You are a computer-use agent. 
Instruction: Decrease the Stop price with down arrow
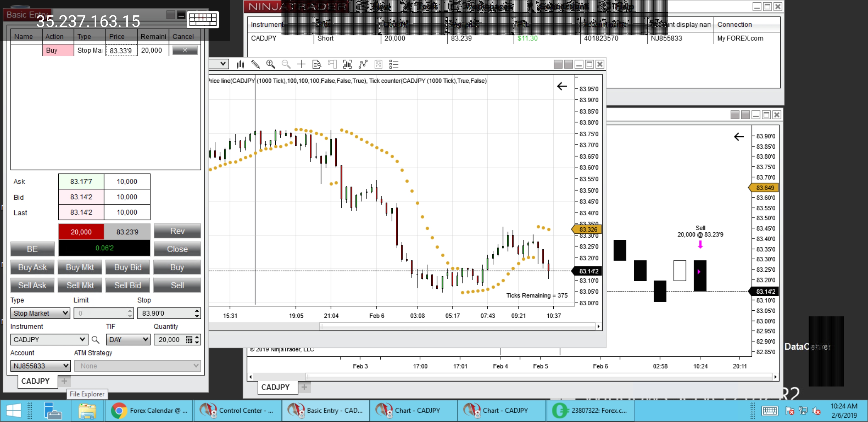[x=197, y=316]
